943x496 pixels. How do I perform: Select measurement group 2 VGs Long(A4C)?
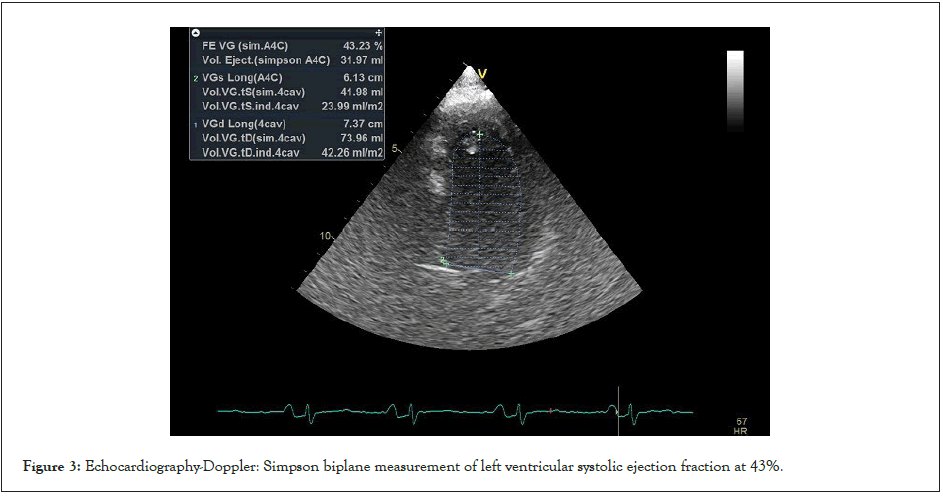point(241,78)
